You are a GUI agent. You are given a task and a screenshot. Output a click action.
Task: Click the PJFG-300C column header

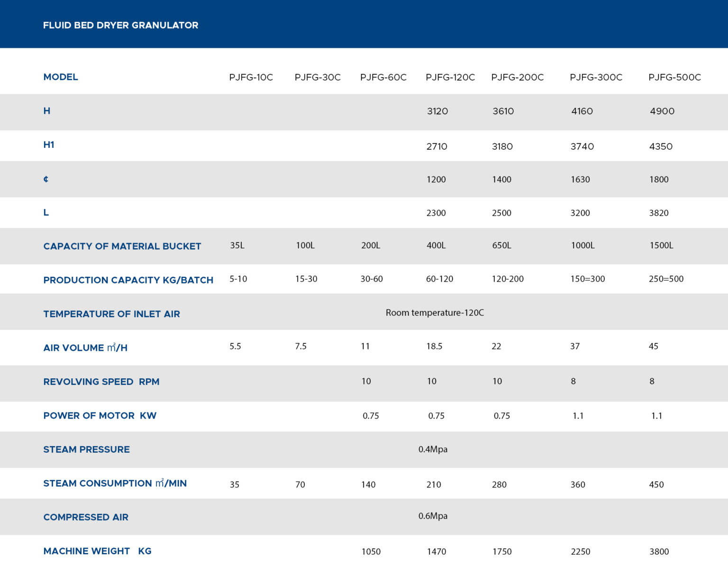[x=596, y=77]
